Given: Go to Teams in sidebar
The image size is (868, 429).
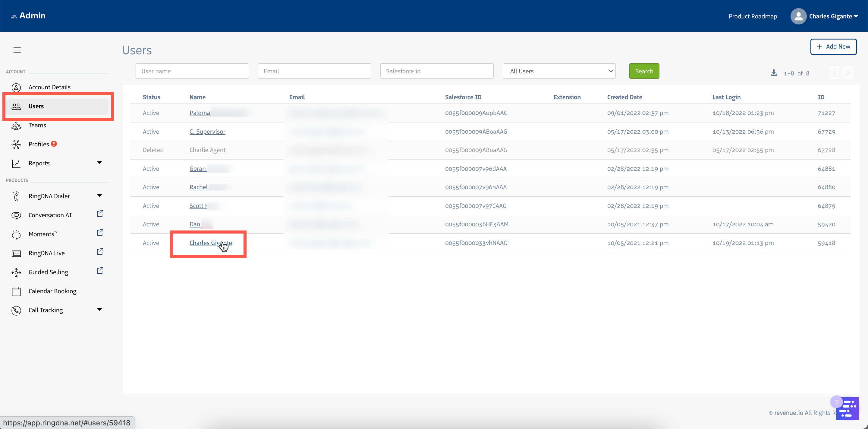Looking at the screenshot, I should coord(37,125).
